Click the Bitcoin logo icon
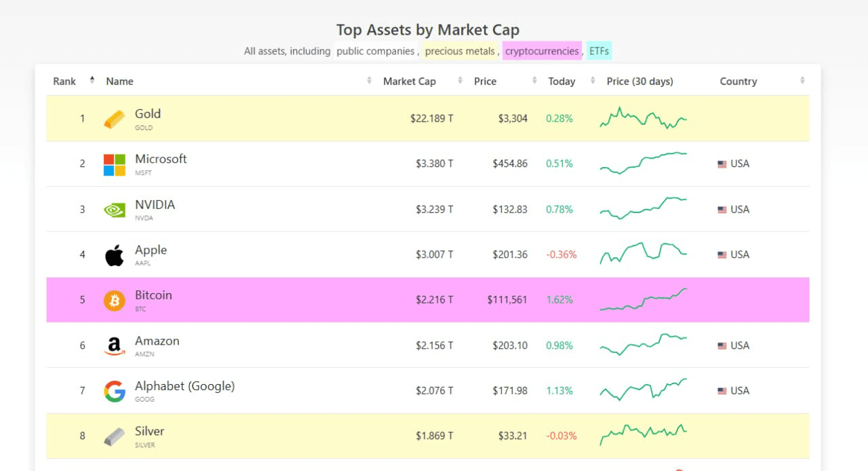 point(115,300)
